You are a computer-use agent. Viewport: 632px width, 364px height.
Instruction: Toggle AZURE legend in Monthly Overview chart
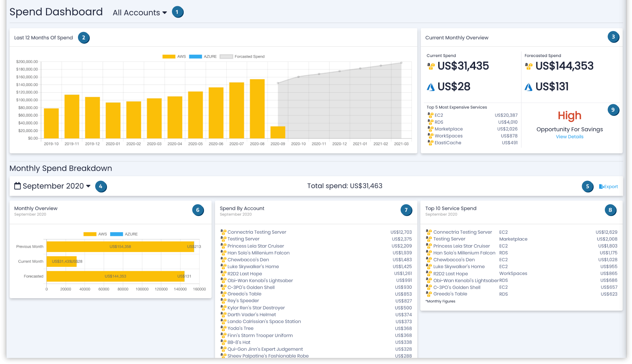click(x=116, y=234)
